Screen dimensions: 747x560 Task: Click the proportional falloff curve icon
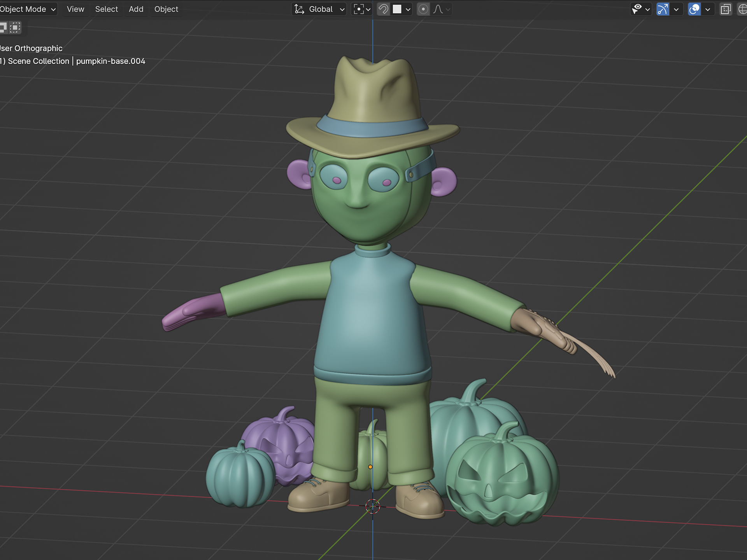(x=438, y=9)
